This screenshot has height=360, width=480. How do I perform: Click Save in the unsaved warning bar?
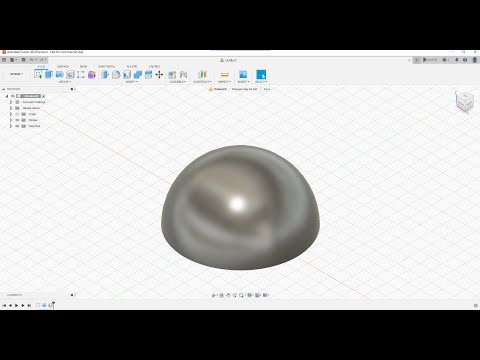click(267, 89)
